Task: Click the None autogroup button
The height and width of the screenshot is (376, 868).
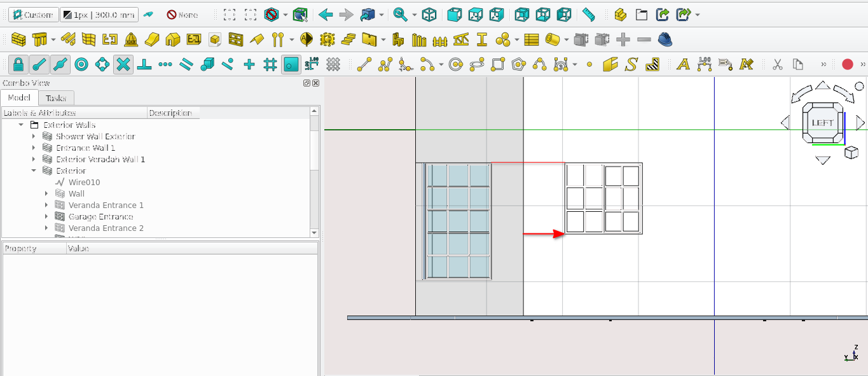Action: pyautogui.click(x=183, y=15)
